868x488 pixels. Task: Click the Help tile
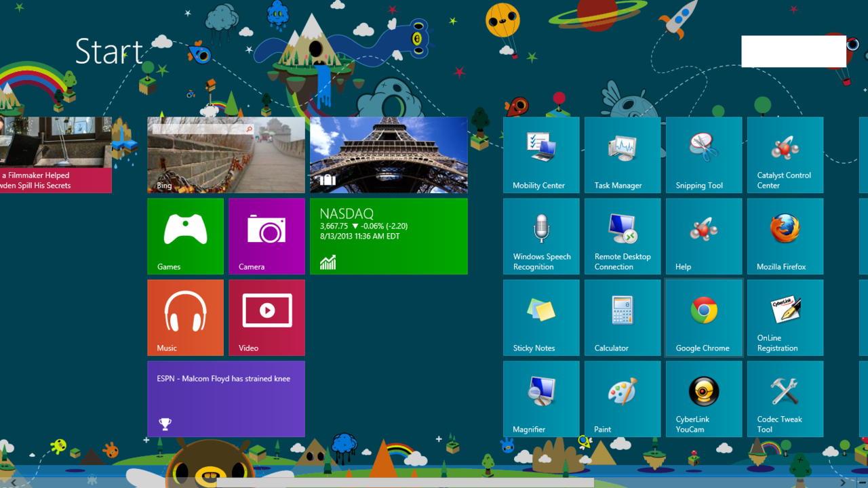(704, 237)
